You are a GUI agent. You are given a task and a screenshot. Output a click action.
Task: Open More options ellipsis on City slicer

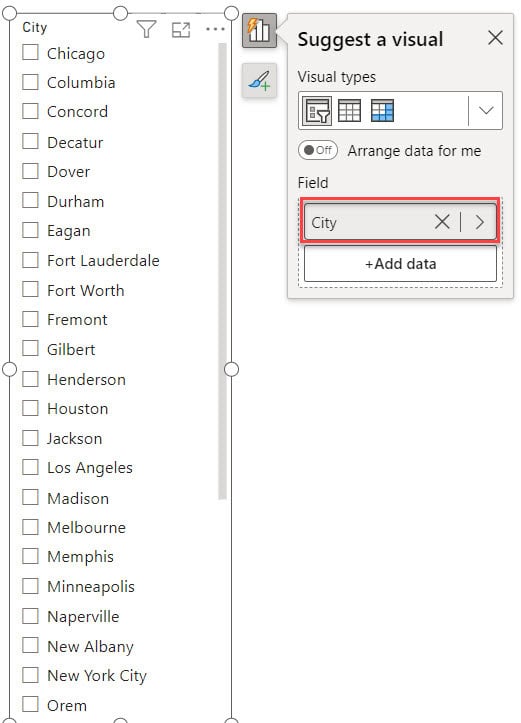click(x=215, y=30)
